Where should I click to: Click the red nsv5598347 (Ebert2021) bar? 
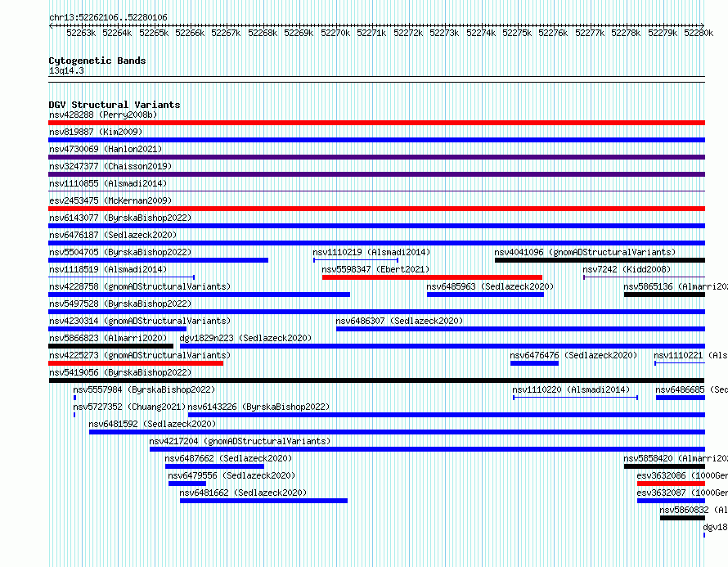pyautogui.click(x=432, y=277)
